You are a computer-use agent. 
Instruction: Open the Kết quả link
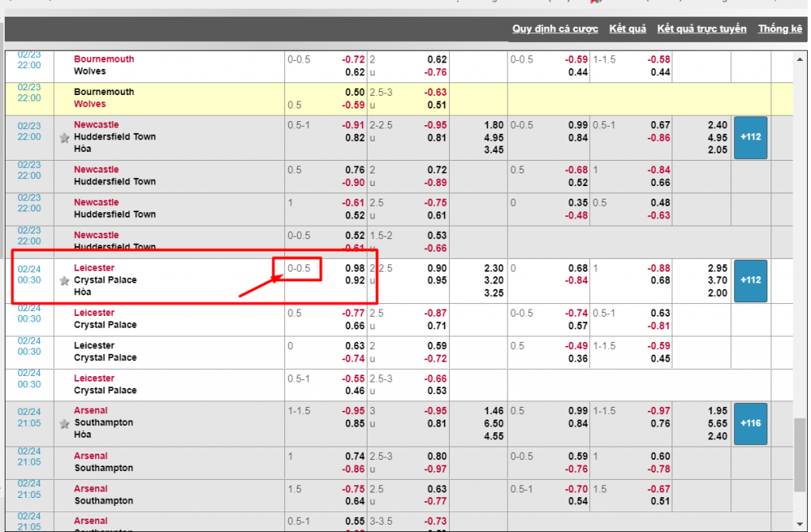click(627, 29)
